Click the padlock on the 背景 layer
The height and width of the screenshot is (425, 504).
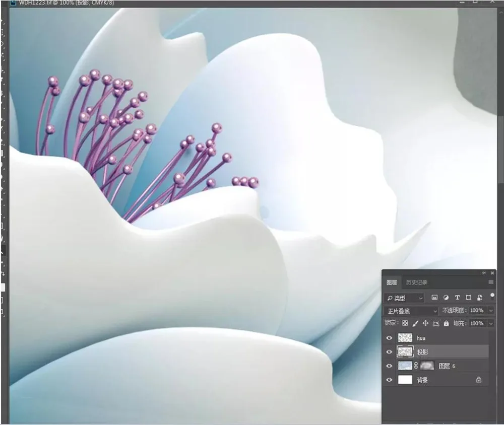(479, 380)
